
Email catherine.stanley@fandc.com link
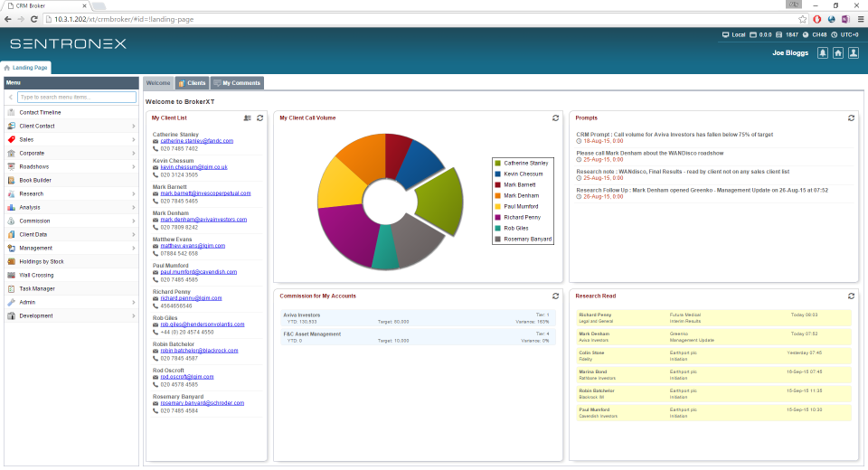[x=196, y=141]
